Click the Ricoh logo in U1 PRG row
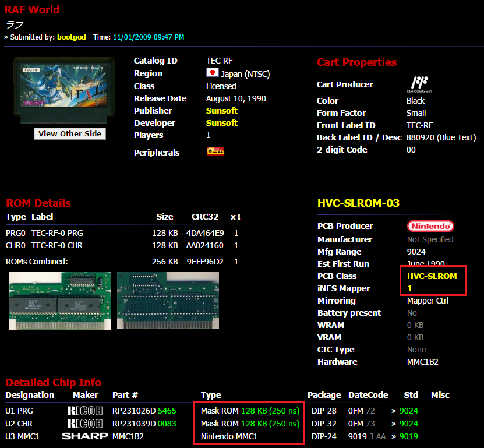This screenshot has height=448, width=484. coord(85,411)
